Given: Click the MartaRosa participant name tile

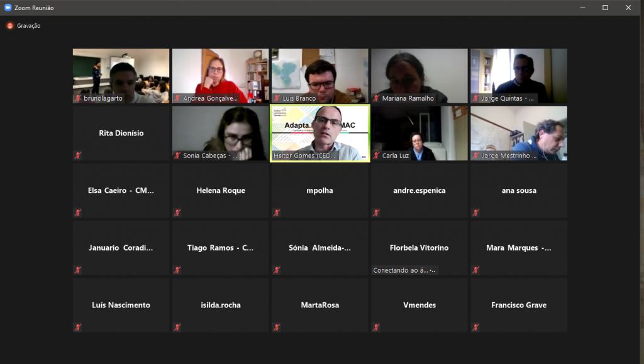Looking at the screenshot, I should pyautogui.click(x=320, y=305).
